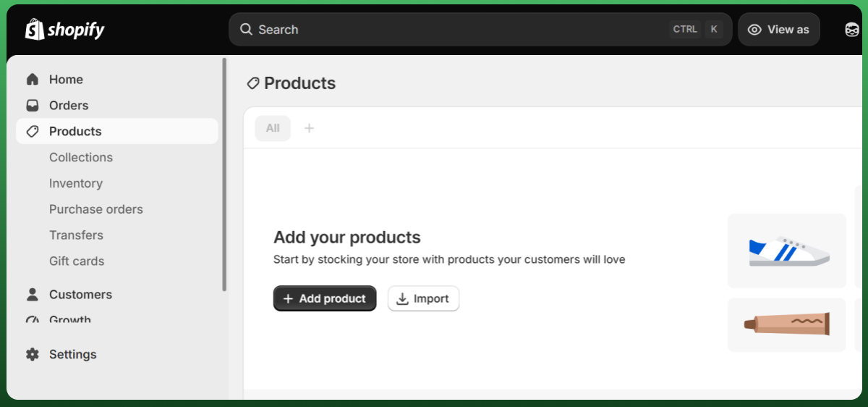
Task: Click the 'Start by stocking your store' text
Action: click(449, 259)
